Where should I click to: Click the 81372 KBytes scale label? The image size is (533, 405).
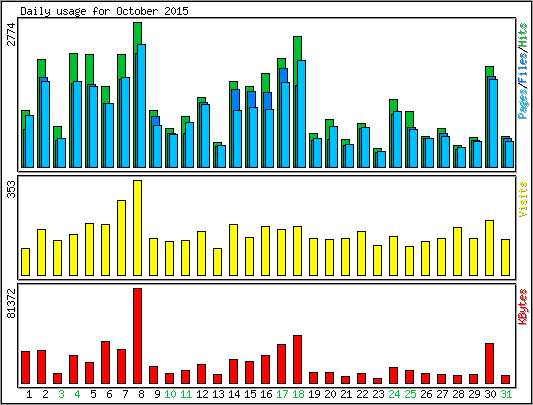pos(11,303)
